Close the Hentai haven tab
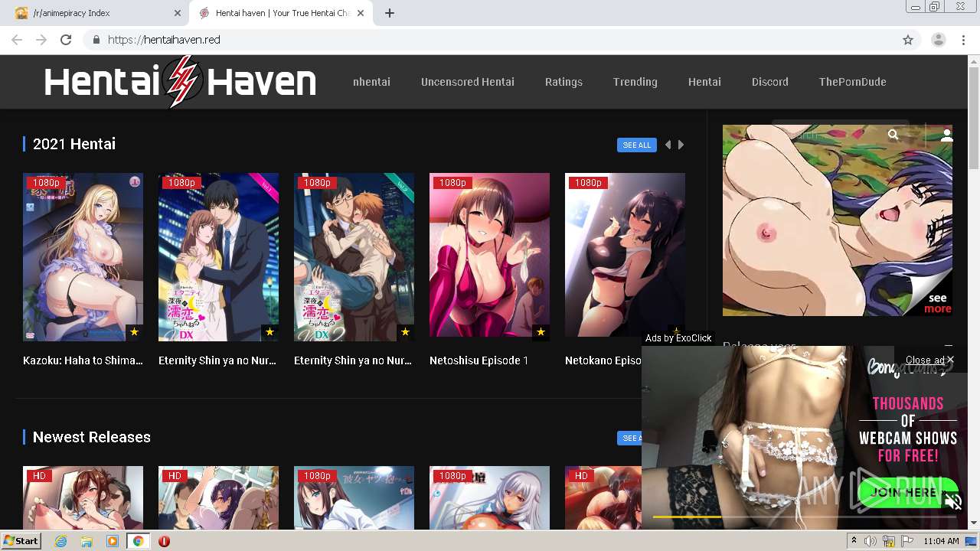 point(361,13)
